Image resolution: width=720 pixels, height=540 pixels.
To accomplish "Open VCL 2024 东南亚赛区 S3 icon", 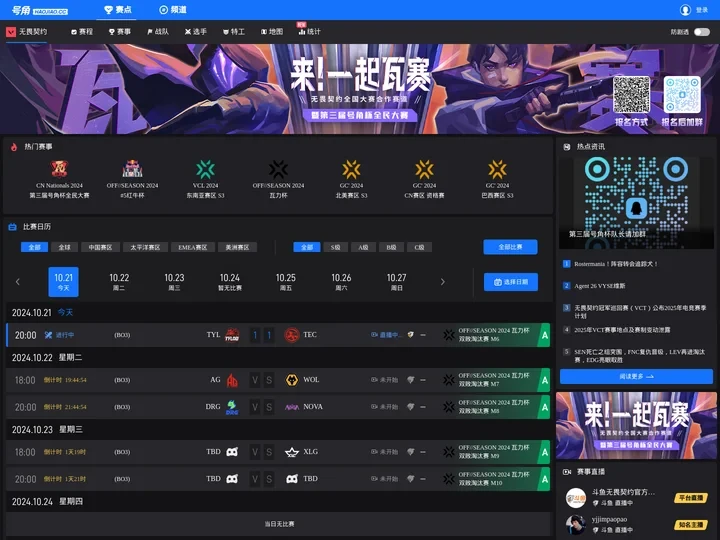I will pos(205,169).
